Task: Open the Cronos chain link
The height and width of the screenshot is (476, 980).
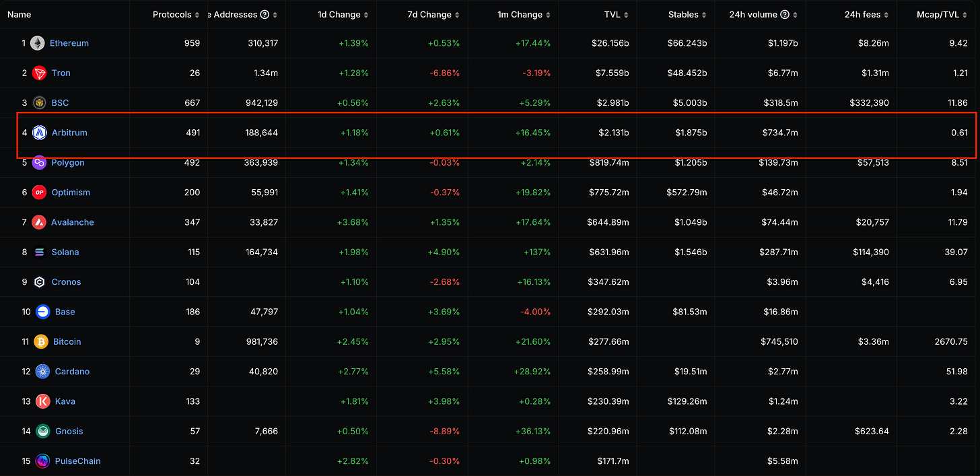Action: click(x=67, y=282)
